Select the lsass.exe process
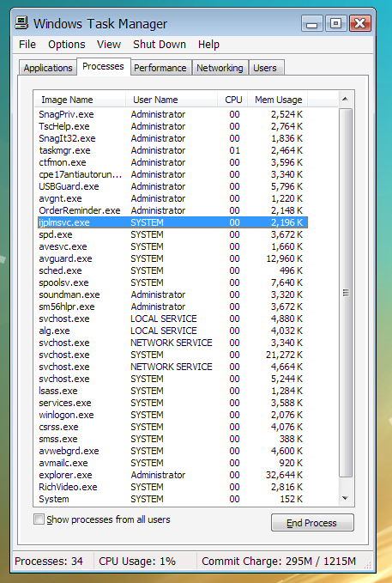Screen dimensions: 392x583 pyautogui.click(x=172, y=391)
